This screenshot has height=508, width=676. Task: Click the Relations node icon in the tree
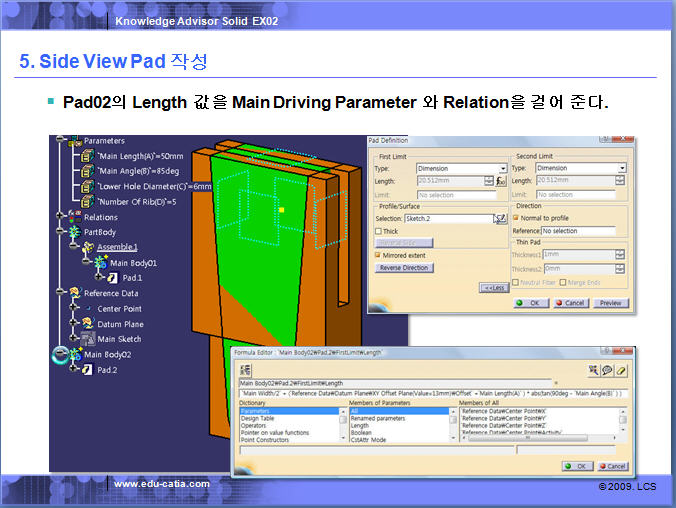point(74,216)
